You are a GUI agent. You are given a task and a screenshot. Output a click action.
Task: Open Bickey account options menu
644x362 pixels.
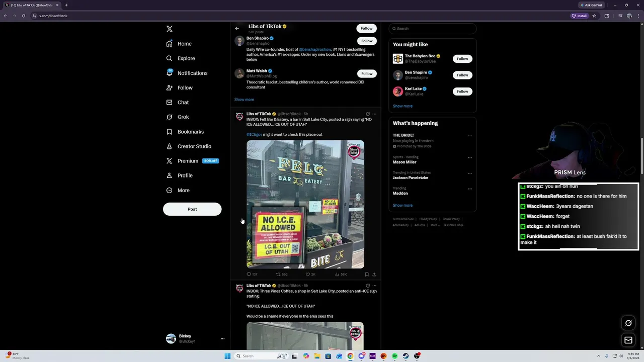click(222, 339)
